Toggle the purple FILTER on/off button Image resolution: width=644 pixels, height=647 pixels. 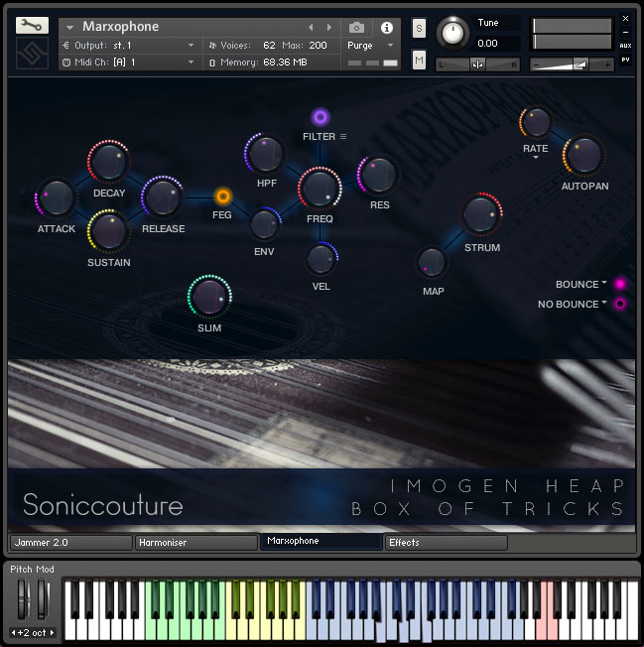321,117
